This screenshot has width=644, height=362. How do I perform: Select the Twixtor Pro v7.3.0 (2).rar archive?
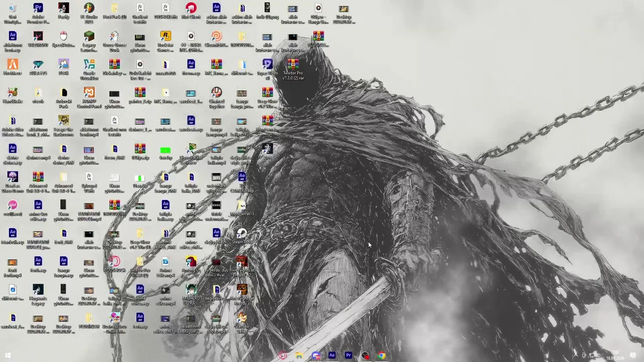[293, 70]
